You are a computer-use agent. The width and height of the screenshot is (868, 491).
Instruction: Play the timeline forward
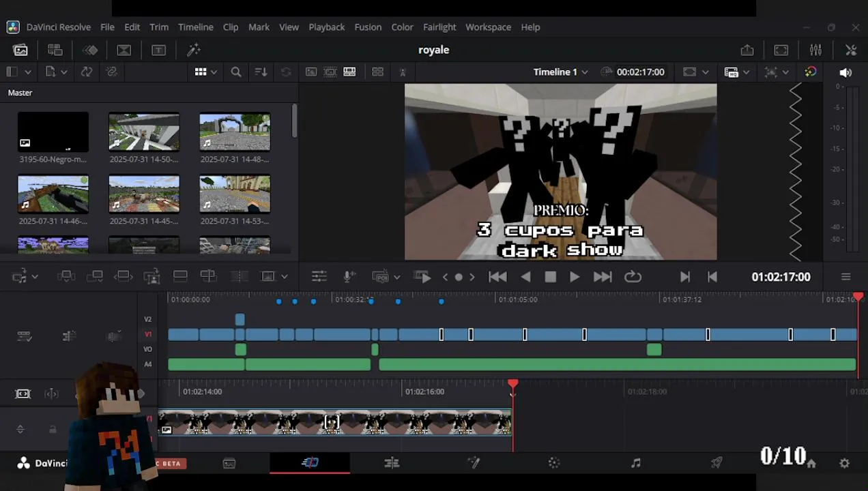pyautogui.click(x=575, y=276)
